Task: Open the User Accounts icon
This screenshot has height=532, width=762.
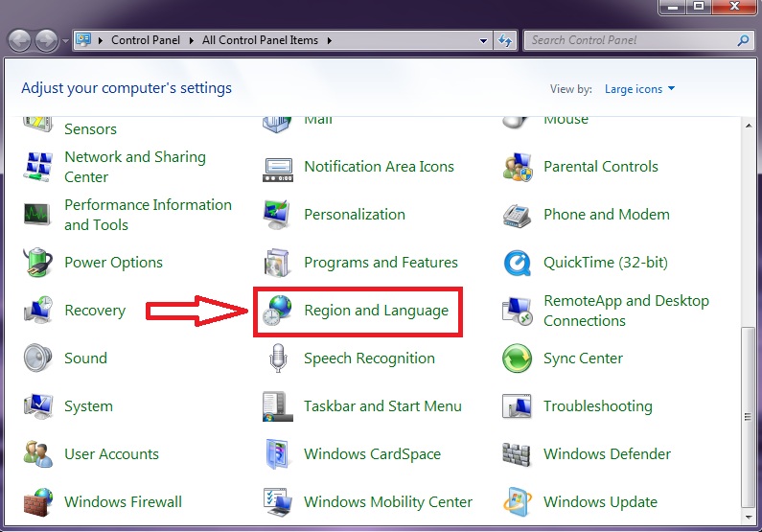Action: click(38, 454)
